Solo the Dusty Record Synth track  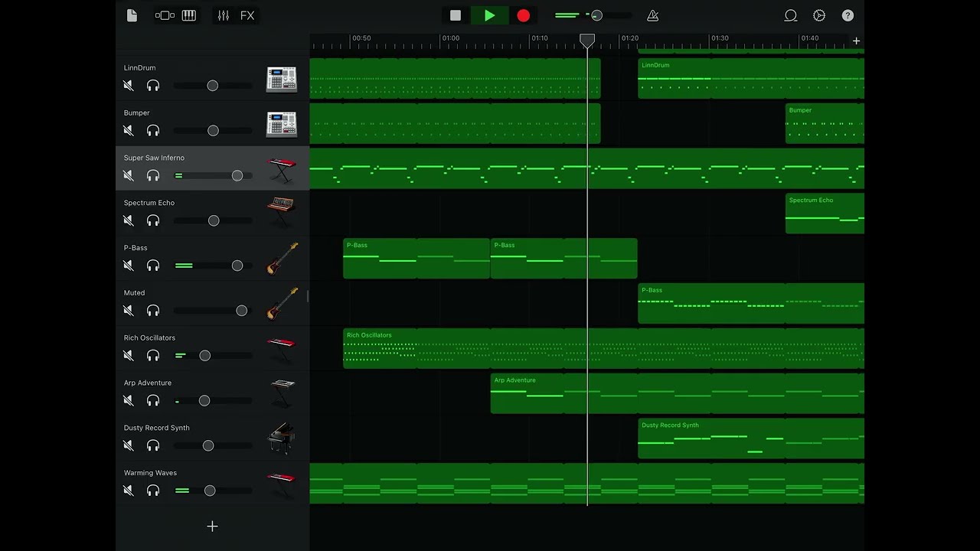(x=153, y=445)
